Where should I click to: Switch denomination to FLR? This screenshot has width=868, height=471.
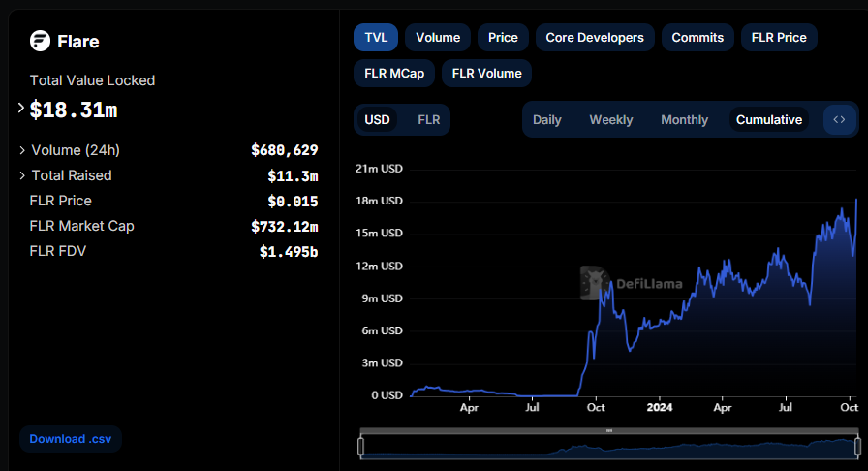(429, 120)
